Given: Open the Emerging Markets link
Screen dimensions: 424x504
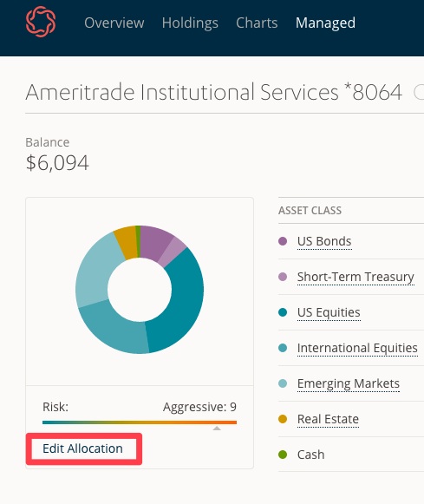Looking at the screenshot, I should tap(349, 383).
